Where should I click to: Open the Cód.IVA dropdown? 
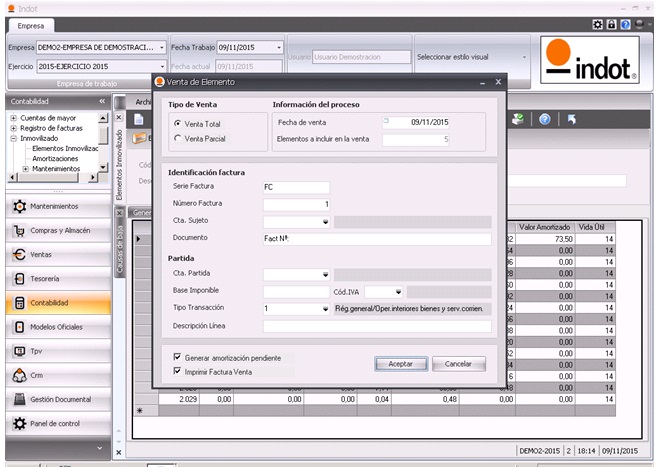click(x=398, y=292)
